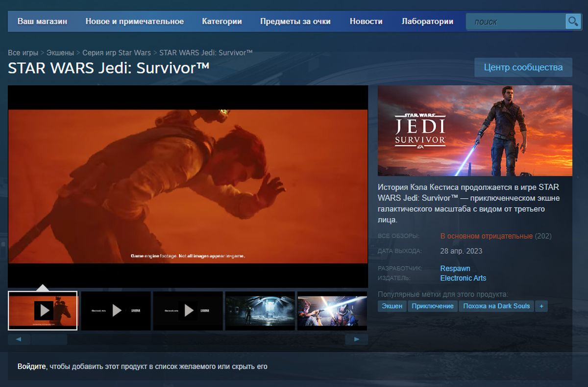
Task: Click the STAR WARS Jedi: Survivor page title
Action: (x=109, y=68)
